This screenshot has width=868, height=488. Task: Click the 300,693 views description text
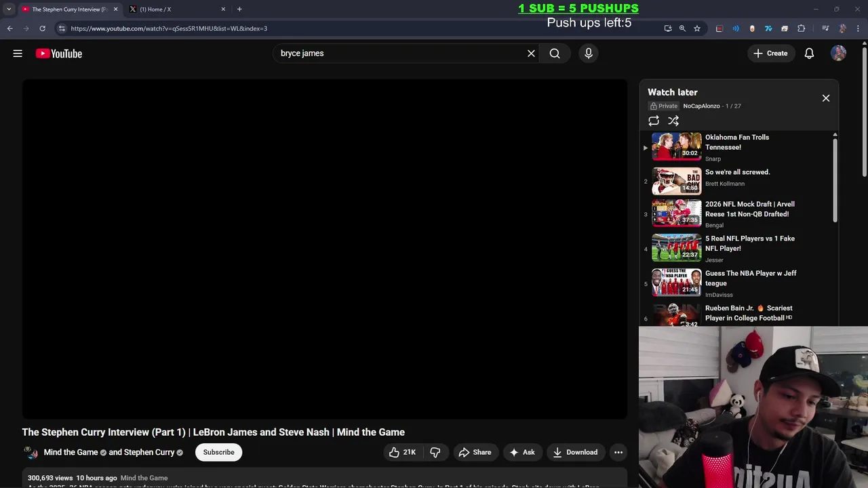pos(50,478)
